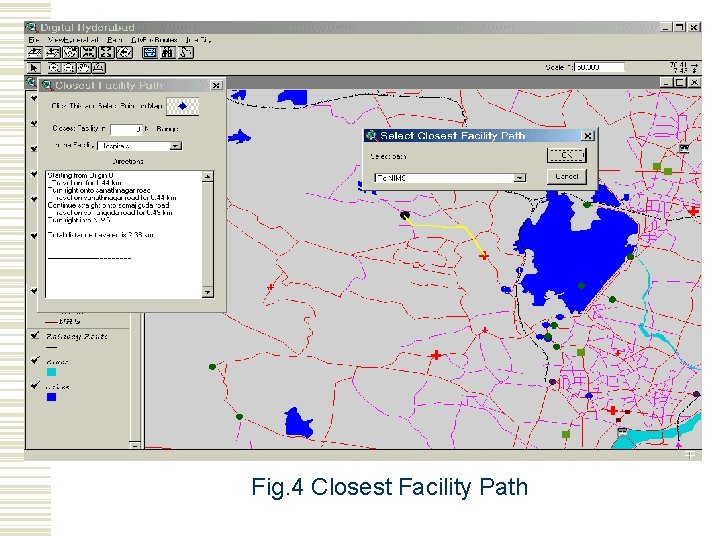
Task: Minimize the inner map window
Action: click(x=666, y=83)
